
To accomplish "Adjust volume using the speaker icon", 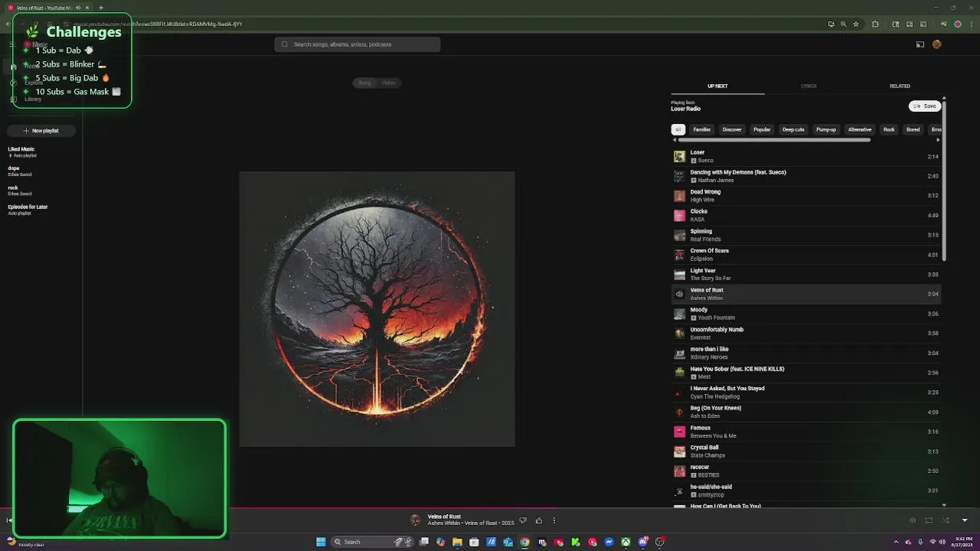I will coord(912,520).
